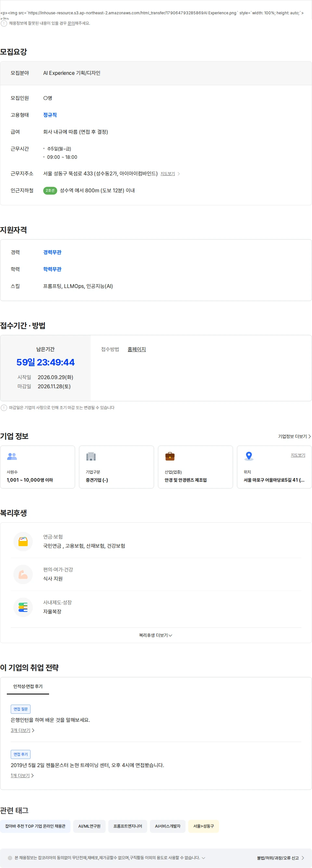The image size is (312, 868).
Task: Click the AI/ML연구원 tag
Action: click(89, 826)
